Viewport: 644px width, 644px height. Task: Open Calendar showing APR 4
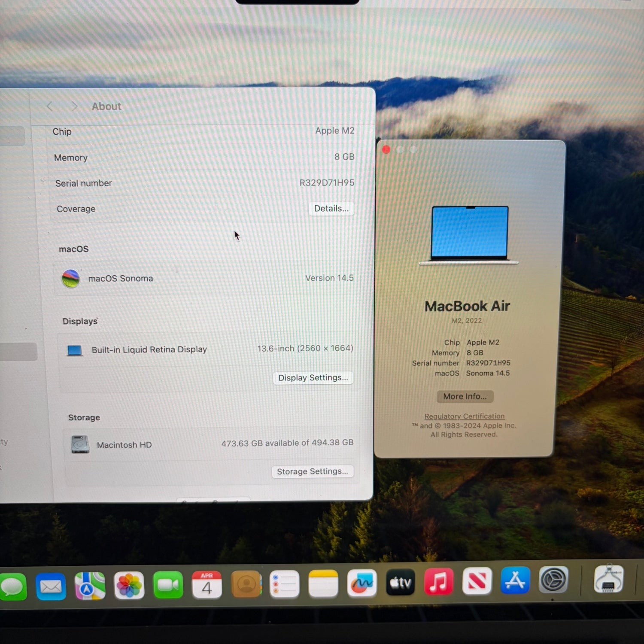click(207, 585)
